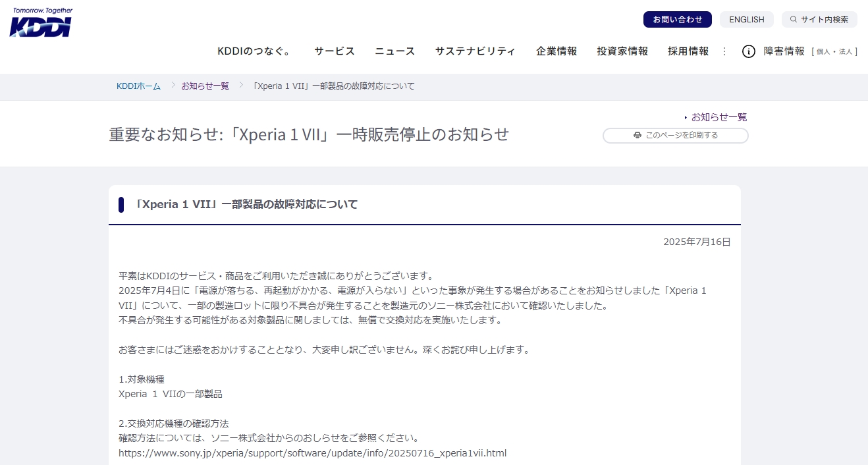Open the サイト内検索 site search
This screenshot has width=868, height=465.
click(820, 20)
